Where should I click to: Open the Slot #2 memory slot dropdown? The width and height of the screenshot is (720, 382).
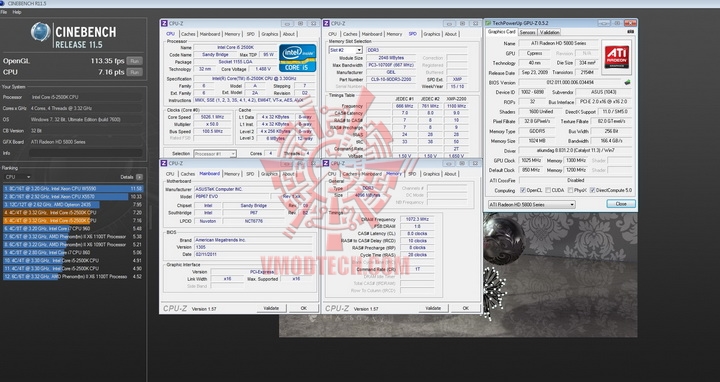click(346, 50)
